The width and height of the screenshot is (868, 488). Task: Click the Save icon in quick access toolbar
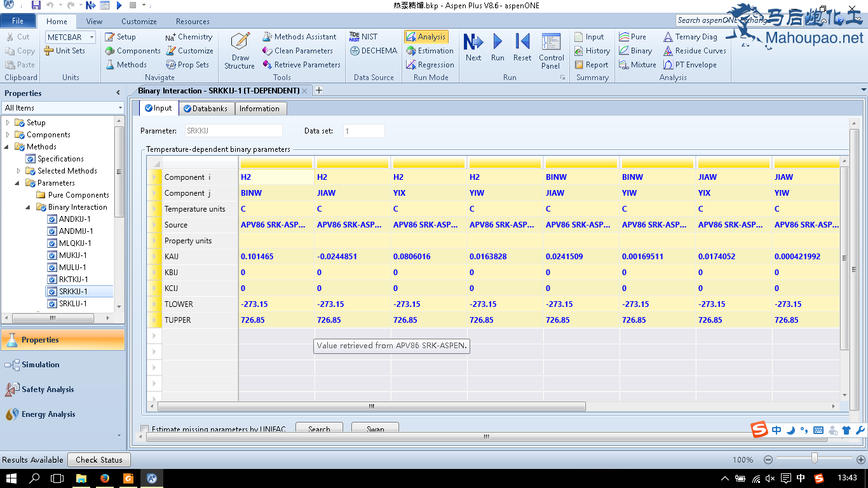pyautogui.click(x=36, y=5)
